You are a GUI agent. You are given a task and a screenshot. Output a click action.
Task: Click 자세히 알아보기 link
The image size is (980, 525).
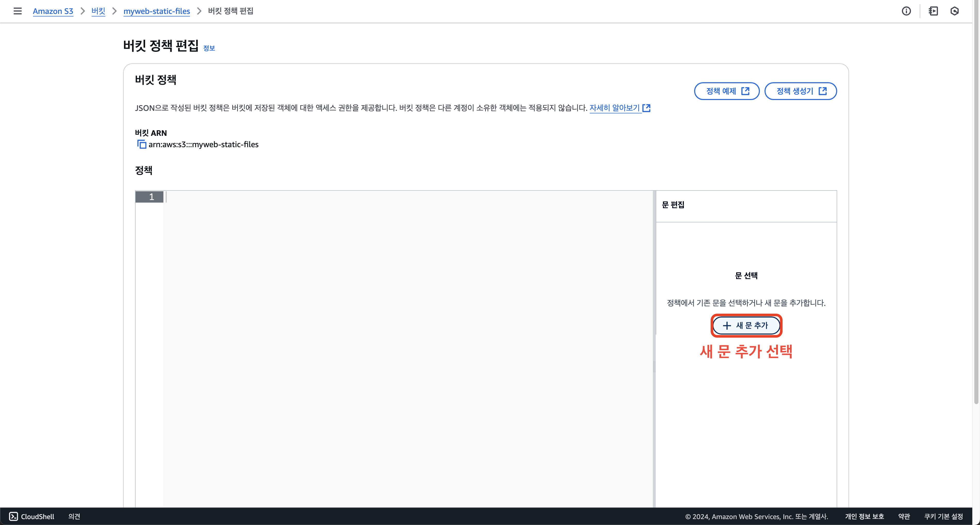click(x=614, y=108)
